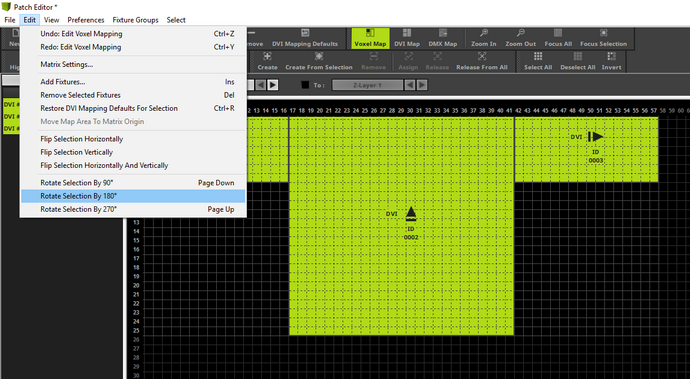Image resolution: width=690 pixels, height=379 pixels.
Task: Step To Z-Layer forward arrow
Action: [x=422, y=85]
